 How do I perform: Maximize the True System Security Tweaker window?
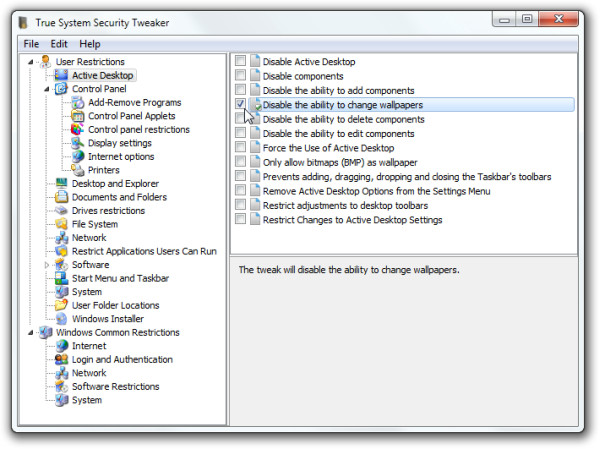[x=527, y=19]
